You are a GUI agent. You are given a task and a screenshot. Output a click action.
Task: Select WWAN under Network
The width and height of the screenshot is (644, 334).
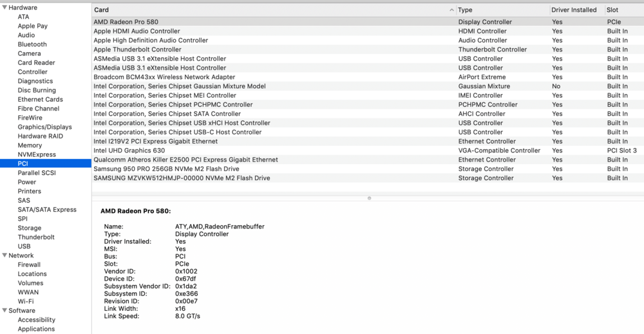pyautogui.click(x=28, y=292)
